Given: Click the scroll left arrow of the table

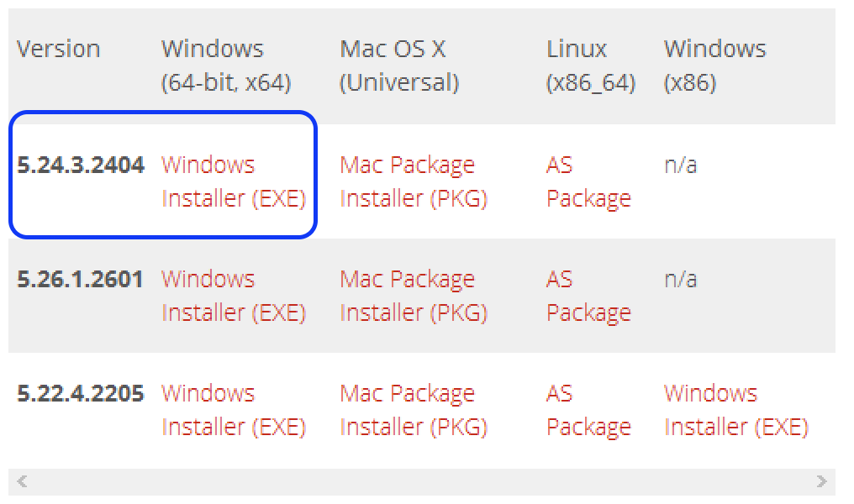Looking at the screenshot, I should tap(22, 481).
